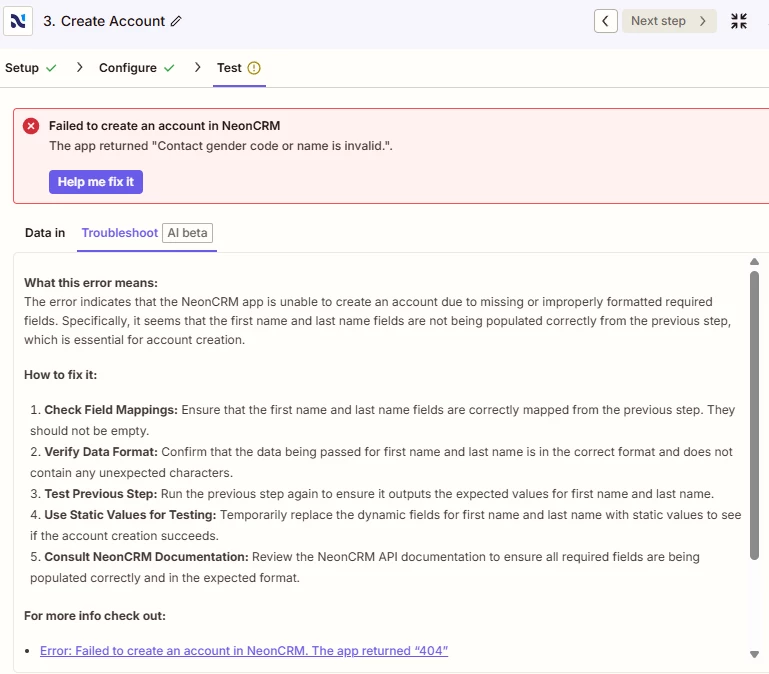Viewport: 769px width, 674px height.
Task: Switch to the Data in tab
Action: (45, 233)
